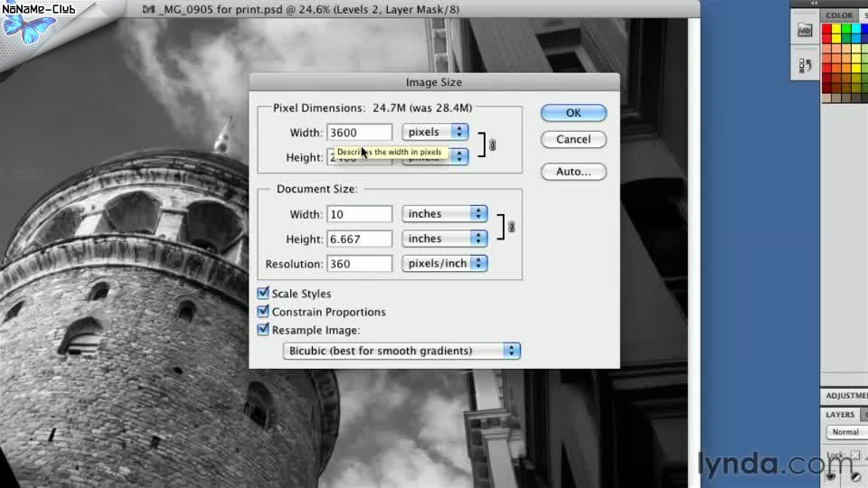This screenshot has height=488, width=868.
Task: Open the Bicubic resampling method dropdown
Action: [x=401, y=351]
